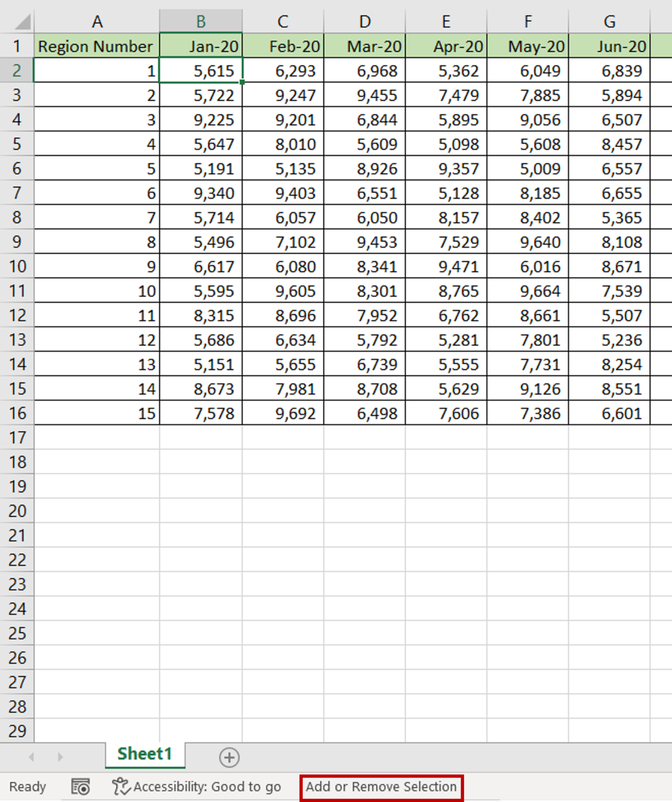Switch to the Sheet1 tab
The image size is (672, 802).
click(x=144, y=753)
